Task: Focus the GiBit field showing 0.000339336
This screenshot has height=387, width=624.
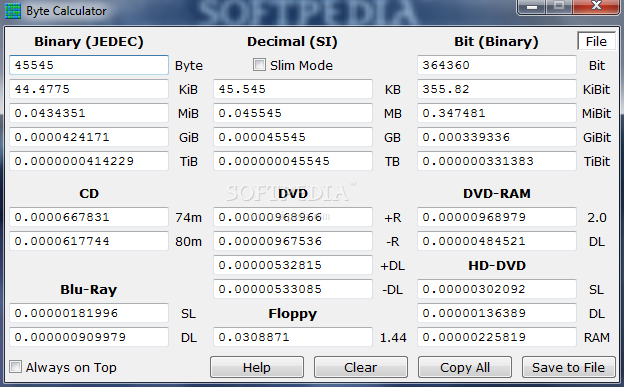Action: click(497, 137)
